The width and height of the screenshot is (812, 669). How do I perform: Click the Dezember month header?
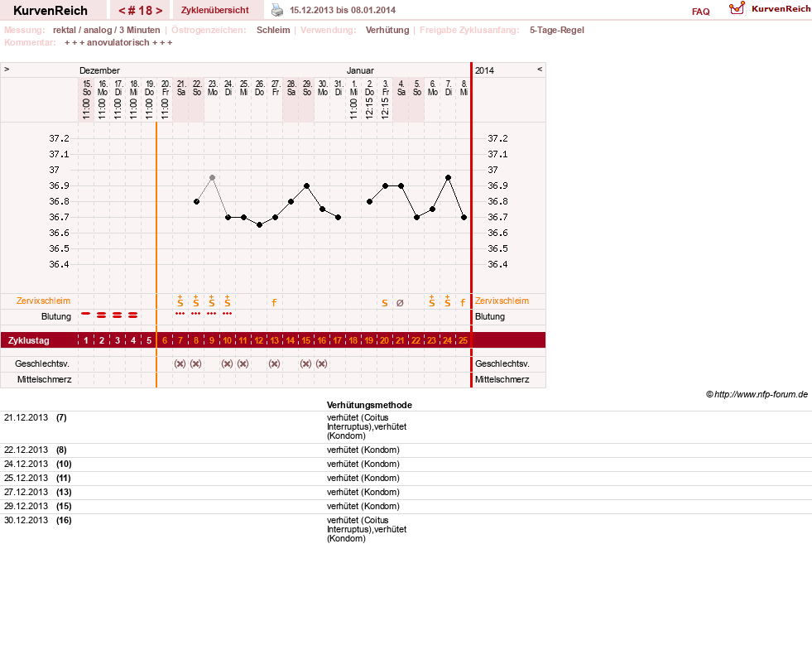coord(99,70)
